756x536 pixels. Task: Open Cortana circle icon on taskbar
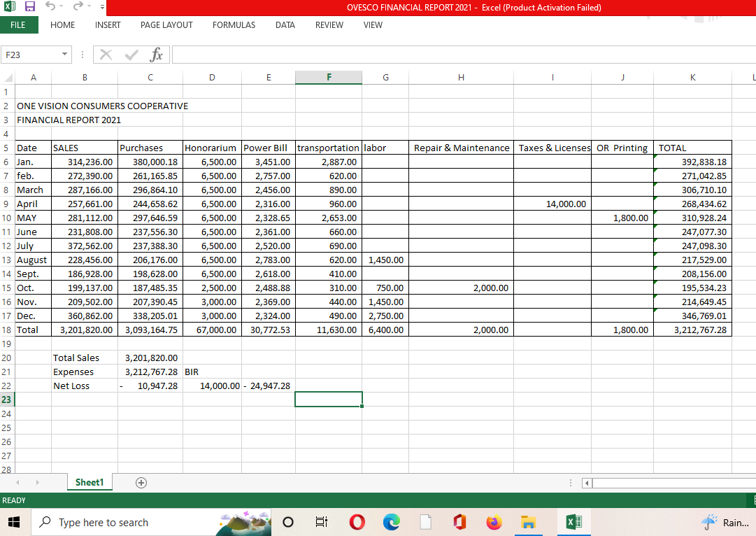click(x=288, y=522)
